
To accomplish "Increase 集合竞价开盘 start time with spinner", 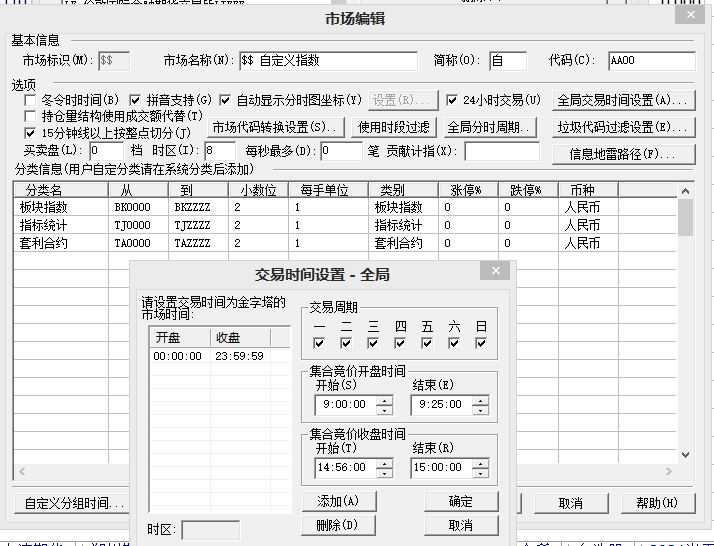I will (384, 400).
